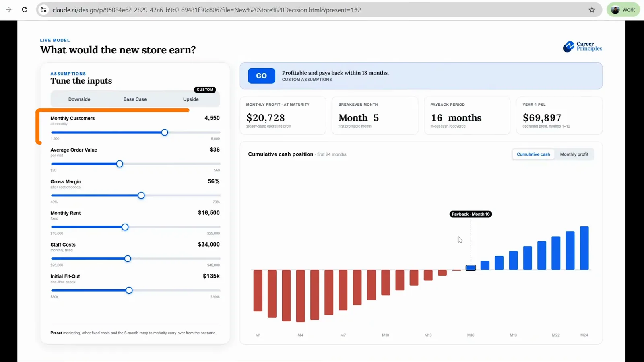Select the Downside scenario

pos(79,99)
